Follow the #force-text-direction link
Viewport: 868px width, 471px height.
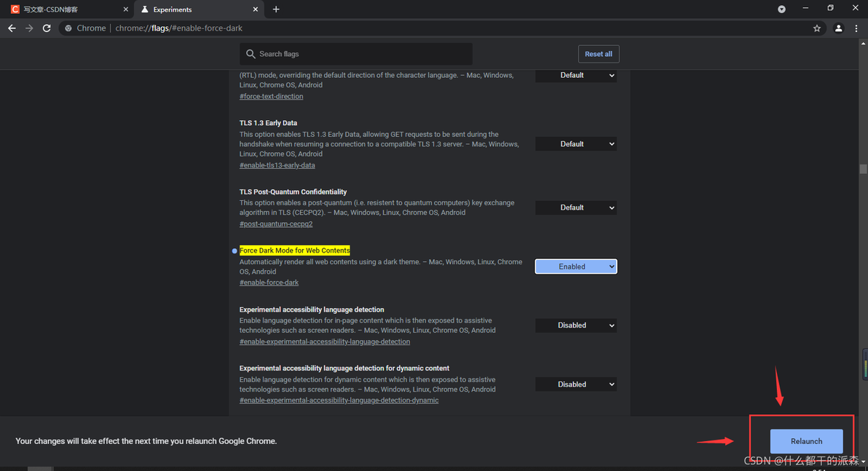click(271, 96)
